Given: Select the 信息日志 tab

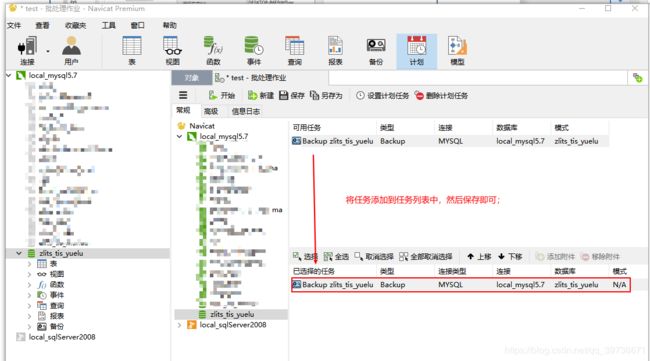Looking at the screenshot, I should click(246, 111).
